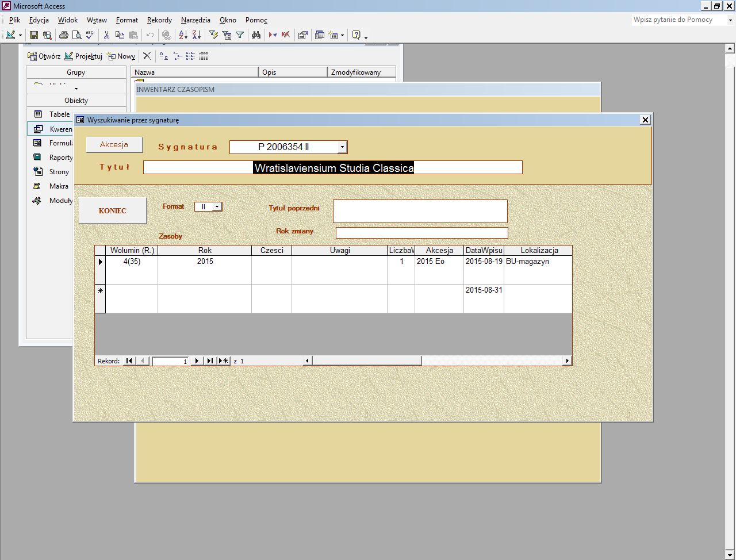
Task: Open the Wstaw menu
Action: (97, 20)
